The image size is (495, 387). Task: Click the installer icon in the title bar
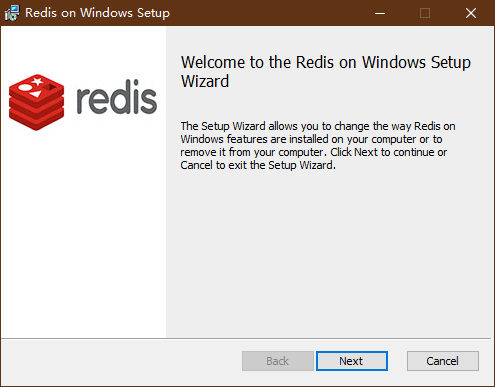12,13
